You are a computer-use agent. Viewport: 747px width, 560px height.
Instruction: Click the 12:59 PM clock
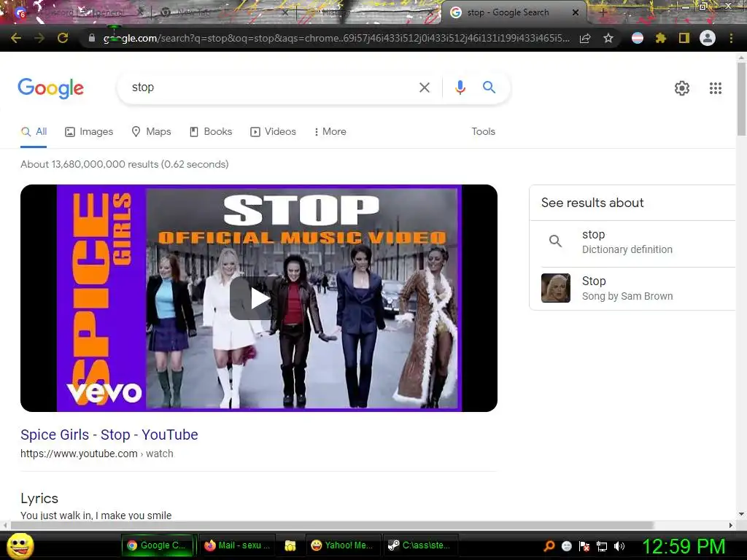684,546
